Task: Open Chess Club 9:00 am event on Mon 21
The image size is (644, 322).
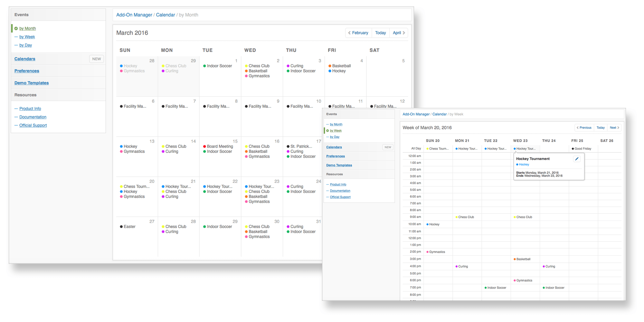Action: coord(465,217)
